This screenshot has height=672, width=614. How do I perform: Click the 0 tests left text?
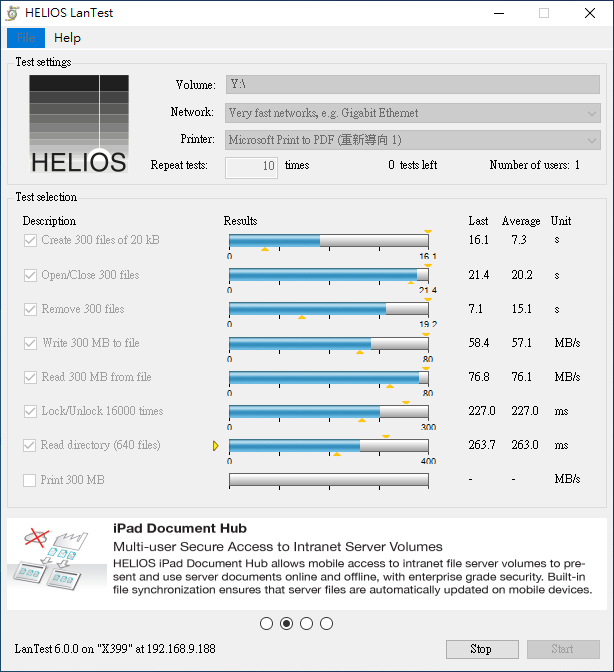413,165
